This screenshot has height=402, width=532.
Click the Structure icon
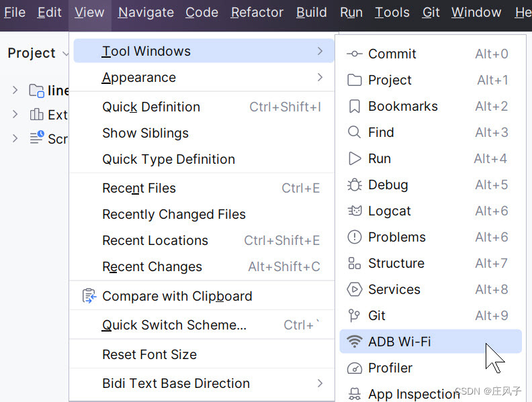(x=354, y=263)
